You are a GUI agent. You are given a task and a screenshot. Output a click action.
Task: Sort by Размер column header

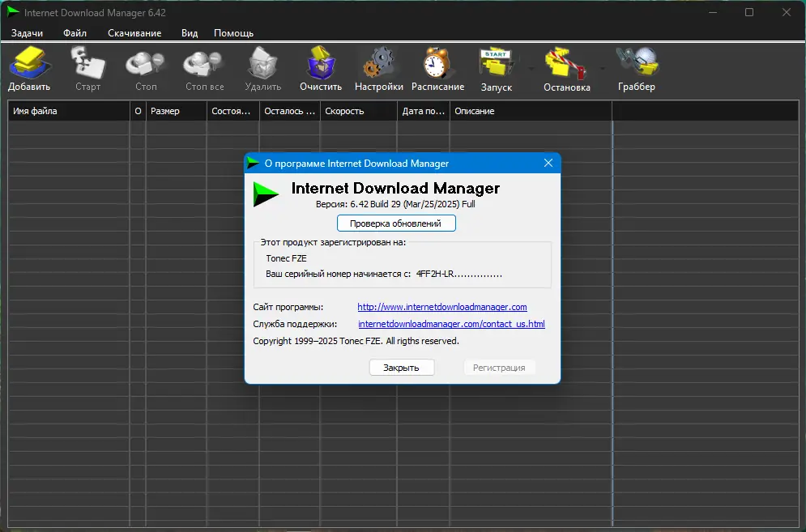pyautogui.click(x=177, y=111)
